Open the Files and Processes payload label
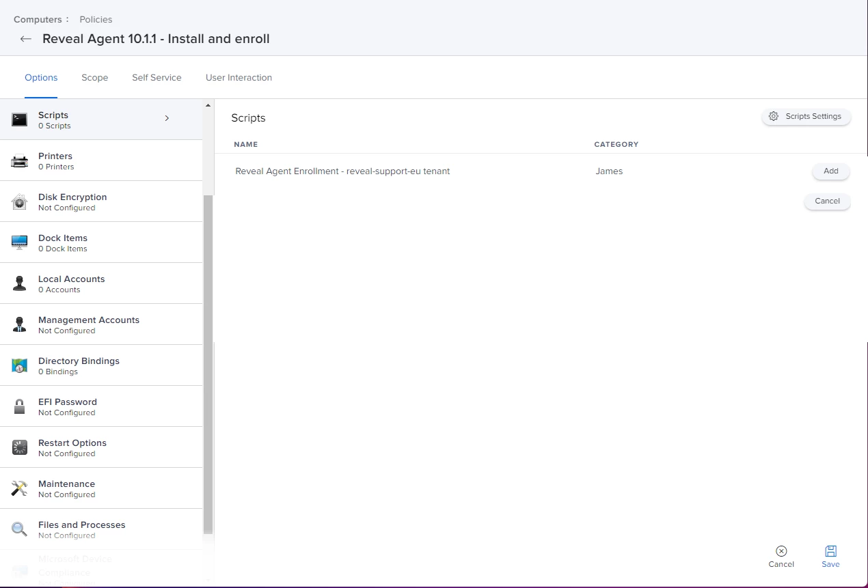The width and height of the screenshot is (868, 588). [82, 525]
